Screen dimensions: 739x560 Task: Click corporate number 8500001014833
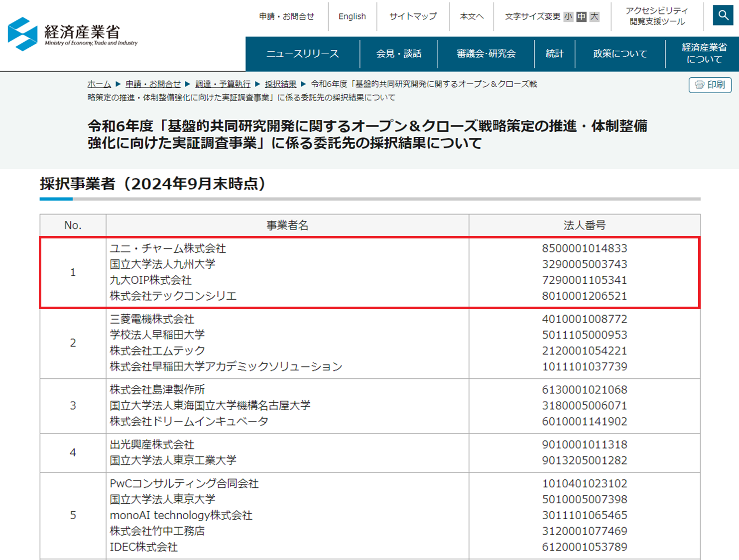tap(585, 248)
